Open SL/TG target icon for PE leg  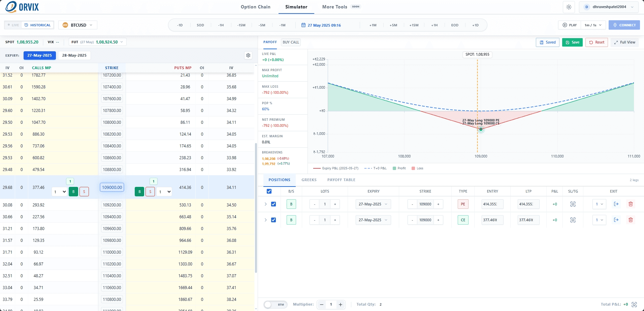click(x=573, y=204)
